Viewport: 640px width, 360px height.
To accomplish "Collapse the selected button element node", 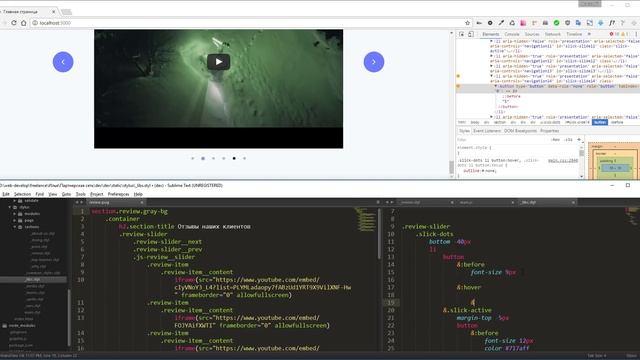I will tap(496, 87).
